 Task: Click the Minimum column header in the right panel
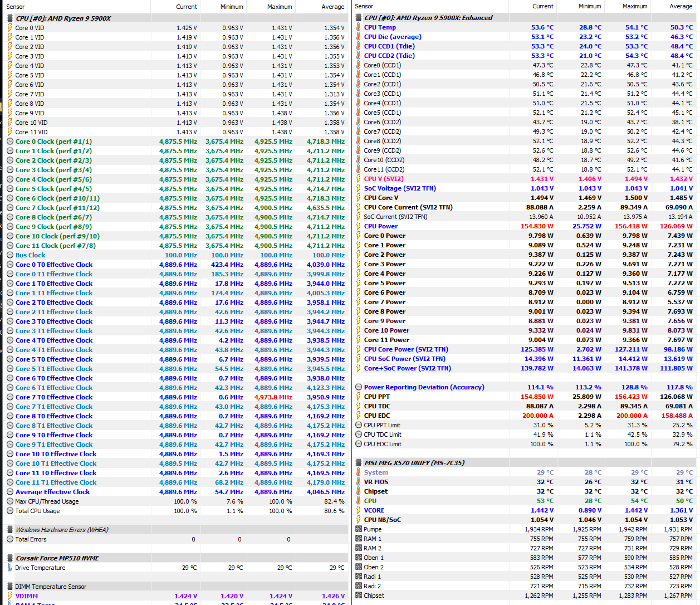(590, 6)
